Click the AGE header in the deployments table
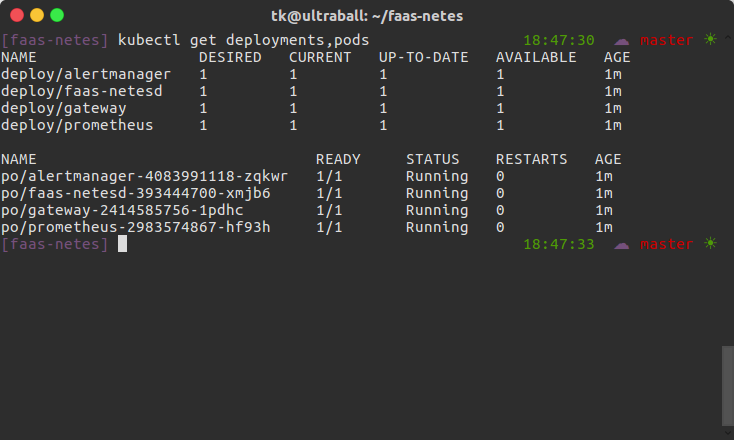Image resolution: width=734 pixels, height=440 pixels. [x=617, y=57]
